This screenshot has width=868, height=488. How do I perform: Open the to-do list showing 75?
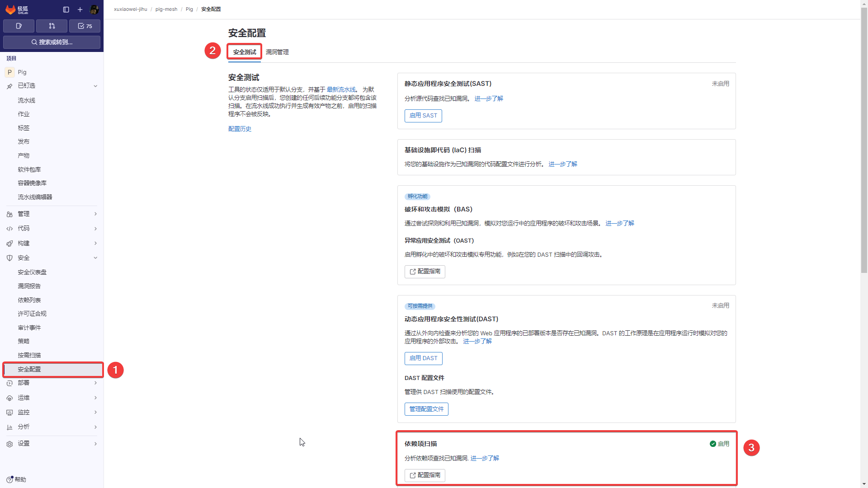point(85,26)
